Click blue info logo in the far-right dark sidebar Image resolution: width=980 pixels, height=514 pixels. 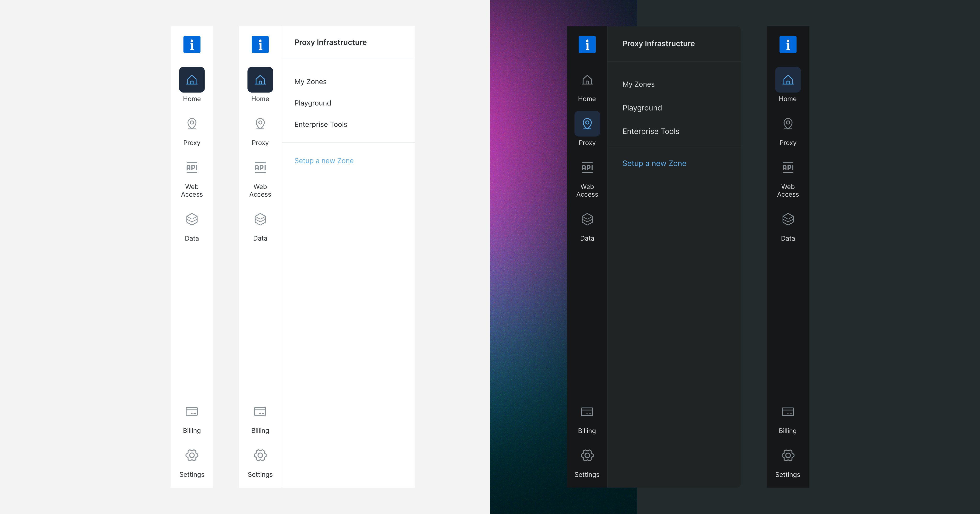(x=788, y=44)
